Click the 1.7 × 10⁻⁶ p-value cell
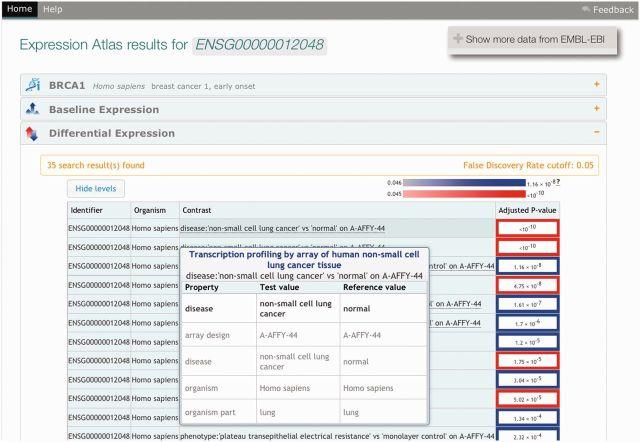This screenshot has height=442, width=640. (x=528, y=323)
